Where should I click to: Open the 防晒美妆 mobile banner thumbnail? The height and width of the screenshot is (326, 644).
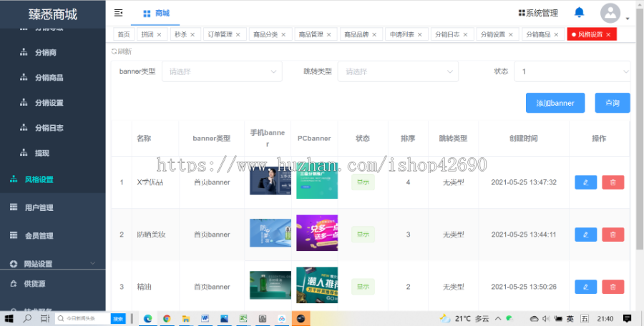coord(270,233)
